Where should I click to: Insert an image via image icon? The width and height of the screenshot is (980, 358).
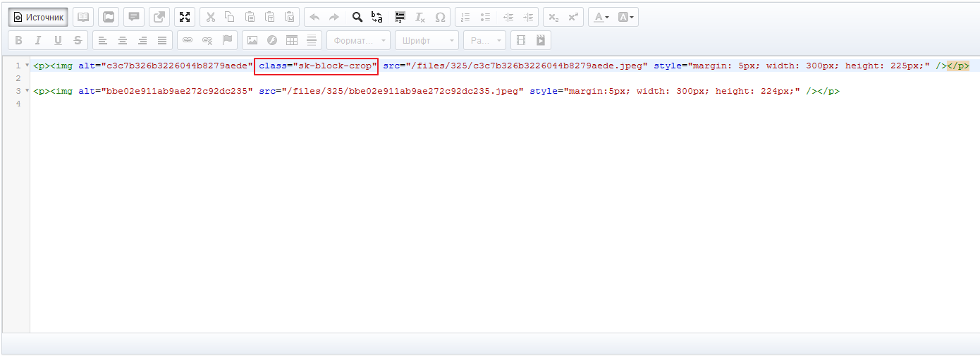click(x=252, y=40)
